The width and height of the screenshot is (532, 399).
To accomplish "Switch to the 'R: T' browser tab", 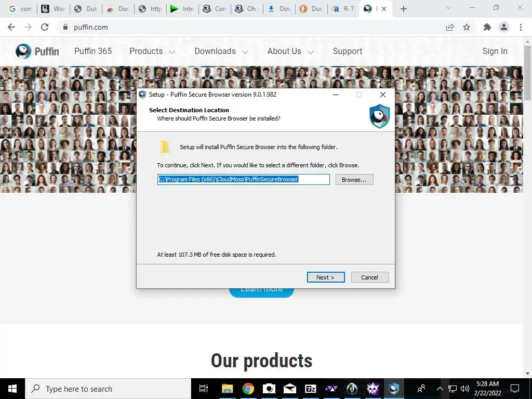I will [x=343, y=9].
